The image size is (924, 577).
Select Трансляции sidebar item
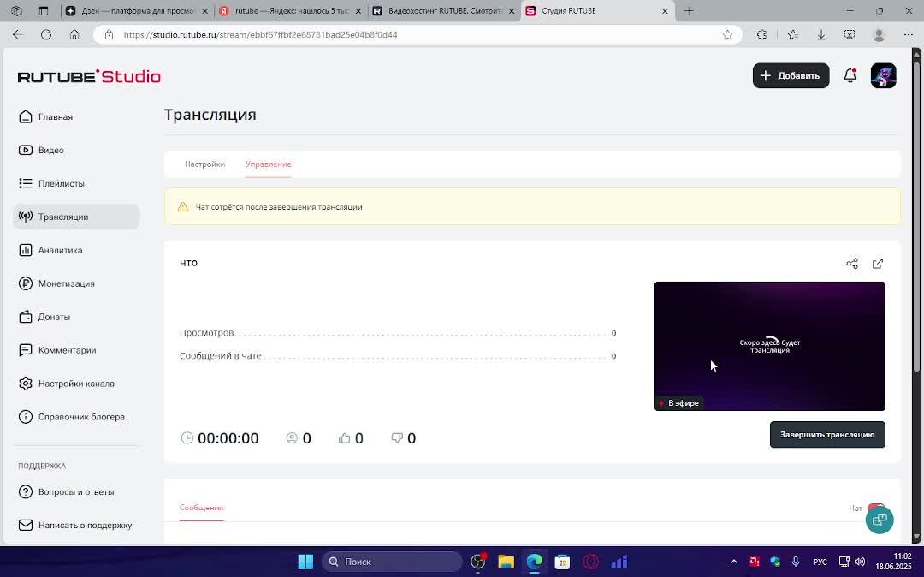(x=77, y=217)
